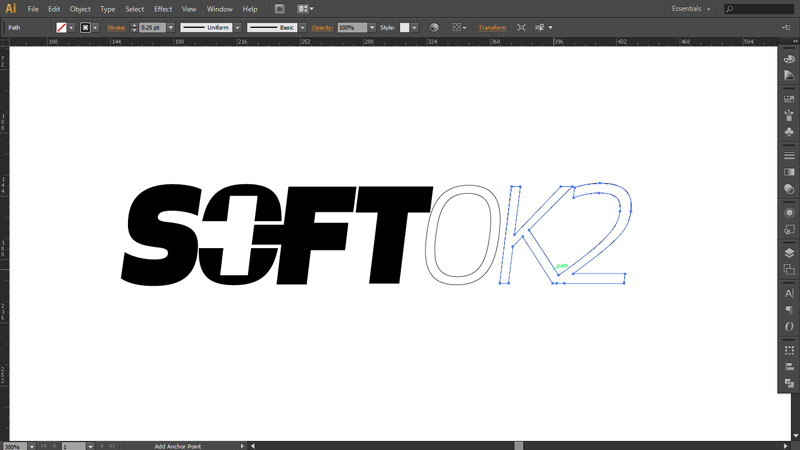Image resolution: width=800 pixels, height=450 pixels.
Task: Open the Character panel icon
Action: [789, 293]
